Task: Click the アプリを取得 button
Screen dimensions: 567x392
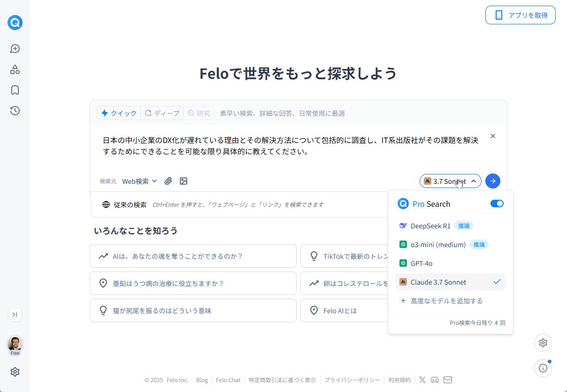Action: click(x=521, y=15)
